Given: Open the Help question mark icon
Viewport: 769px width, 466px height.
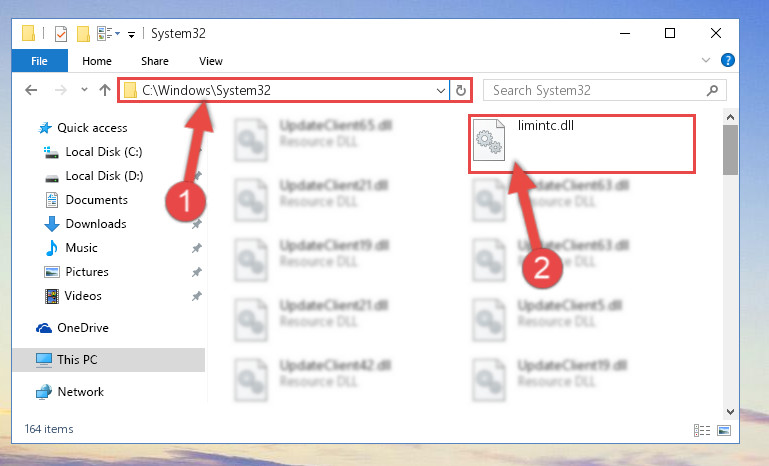Looking at the screenshot, I should tap(728, 60).
